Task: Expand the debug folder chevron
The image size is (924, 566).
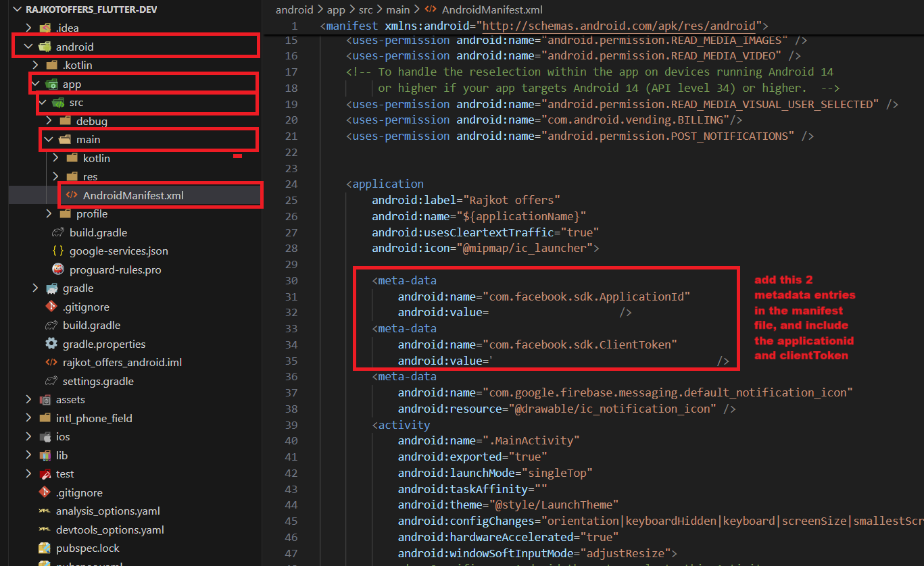Action: click(49, 121)
